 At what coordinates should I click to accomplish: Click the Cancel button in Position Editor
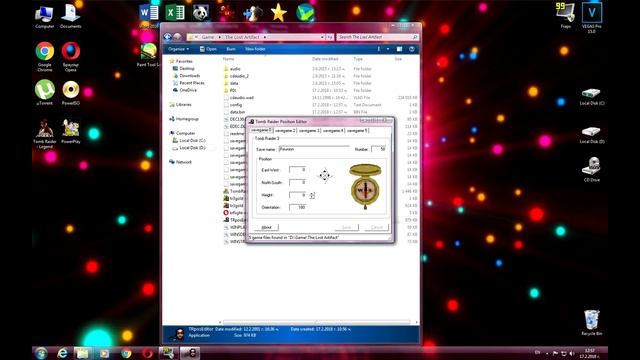click(376, 227)
